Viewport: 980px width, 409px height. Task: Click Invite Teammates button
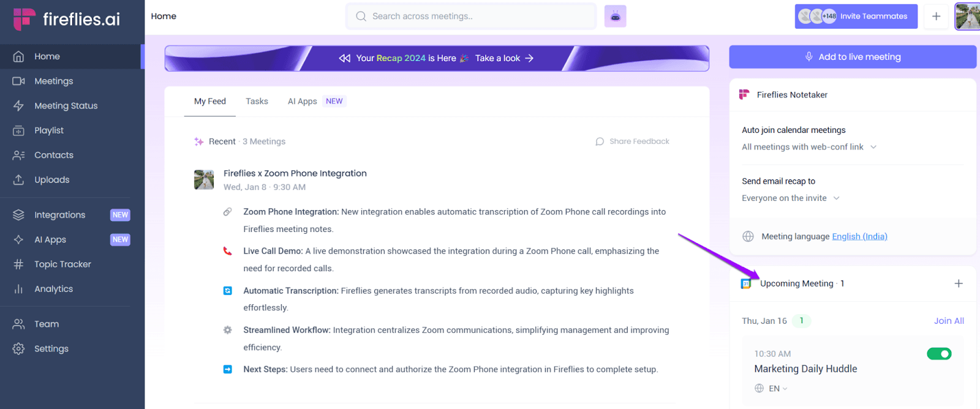(856, 17)
